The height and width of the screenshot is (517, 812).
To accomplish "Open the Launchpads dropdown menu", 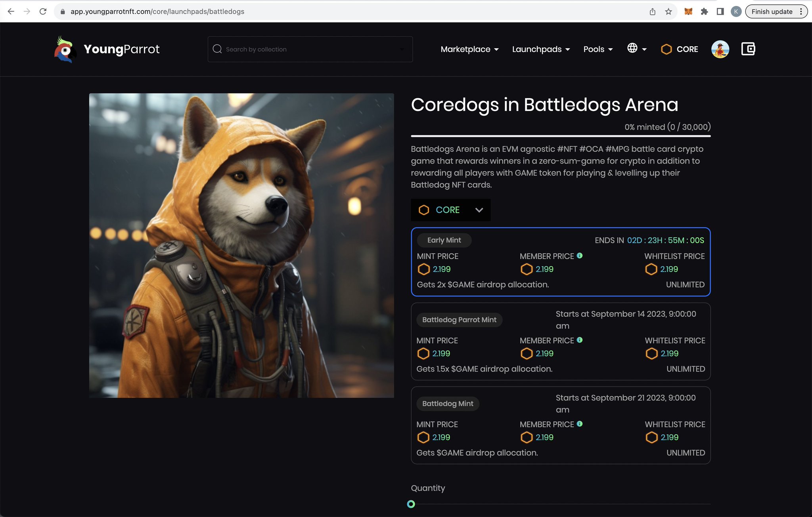I will pyautogui.click(x=541, y=49).
